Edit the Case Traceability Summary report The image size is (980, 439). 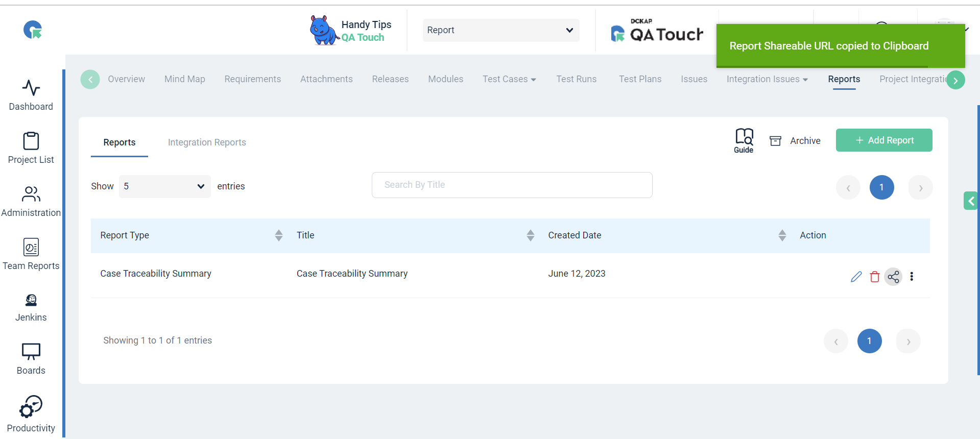(856, 277)
